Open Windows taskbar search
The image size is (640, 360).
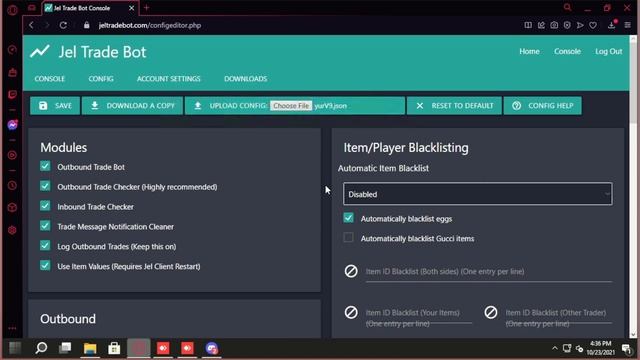[41, 348]
